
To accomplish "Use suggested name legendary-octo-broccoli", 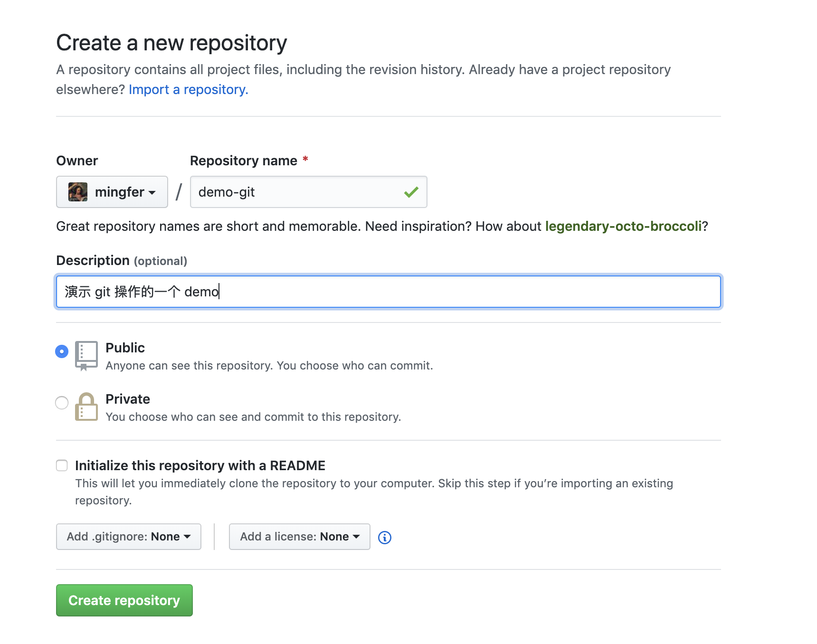I will [x=623, y=226].
